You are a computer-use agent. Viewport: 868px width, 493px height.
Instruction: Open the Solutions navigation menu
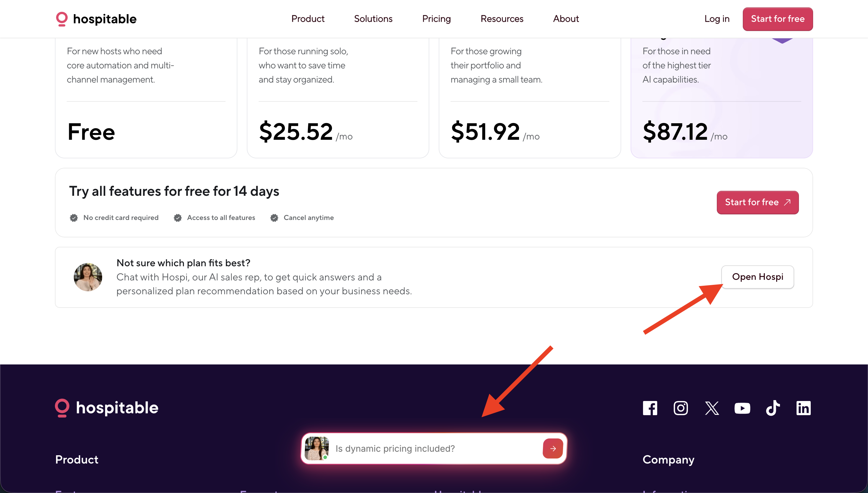click(373, 19)
